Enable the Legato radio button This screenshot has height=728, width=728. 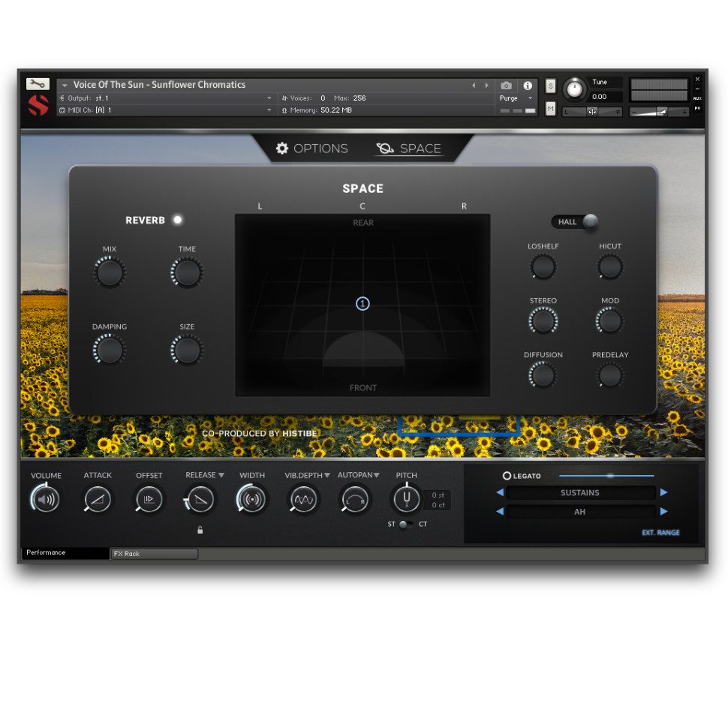(x=507, y=476)
